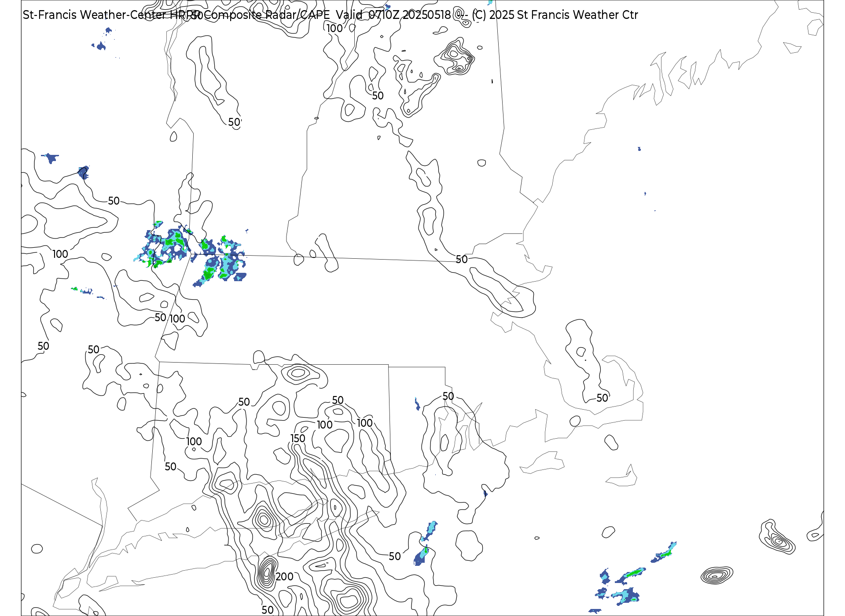
Task: Click the "(C) 2025 St Francis Weather Ctr" copyright
Action: pos(555,15)
